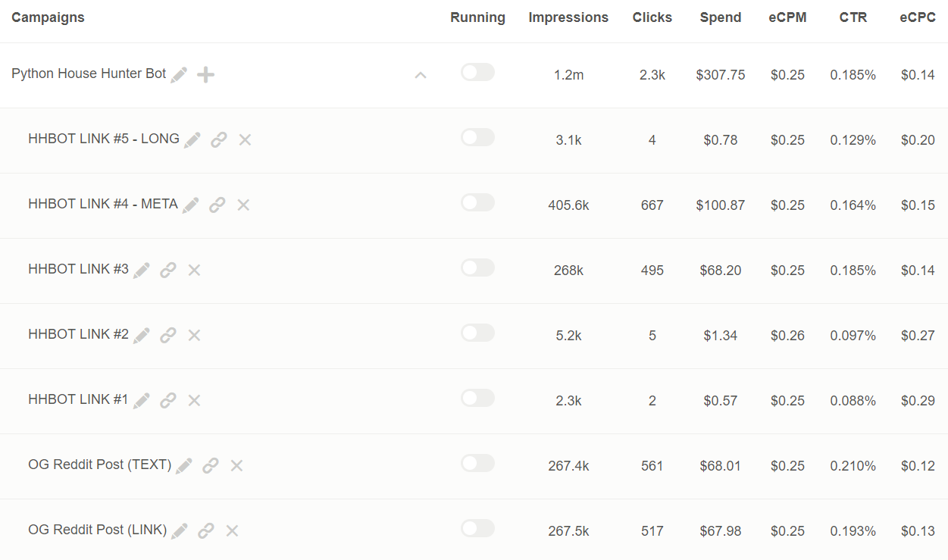The width and height of the screenshot is (948, 560).
Task: Edit the Python House Hunter Bot campaign
Action: (179, 74)
